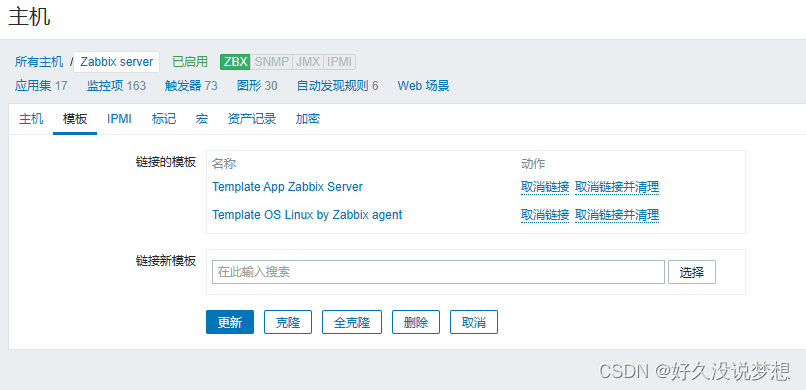Click 取消链接并清理 for Template OS Linux
The height and width of the screenshot is (390, 806).
(617, 215)
